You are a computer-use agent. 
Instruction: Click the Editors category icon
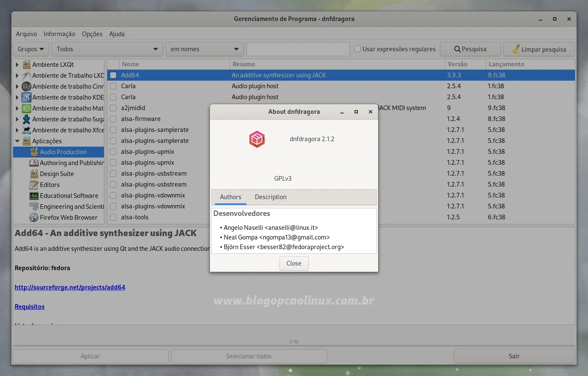click(x=34, y=184)
